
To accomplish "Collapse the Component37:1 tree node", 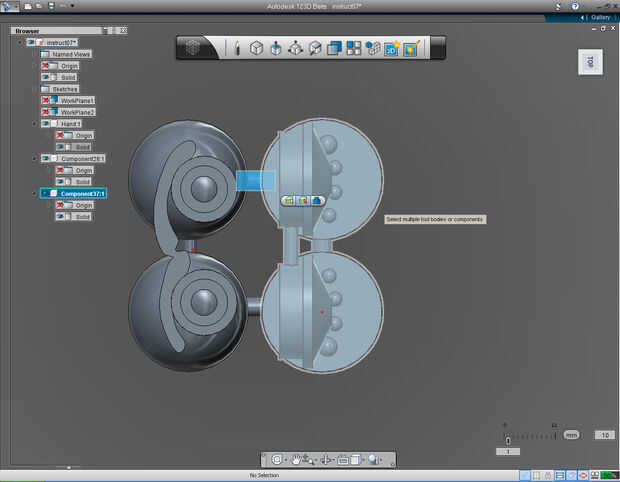I will tap(34, 193).
